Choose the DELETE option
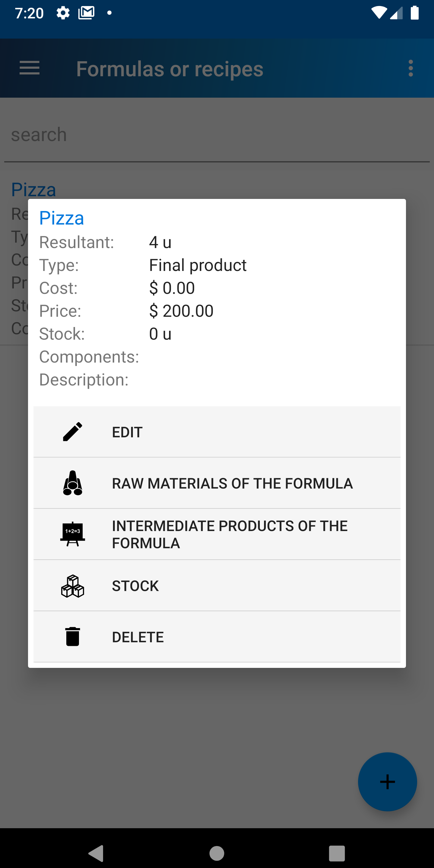 tap(217, 637)
